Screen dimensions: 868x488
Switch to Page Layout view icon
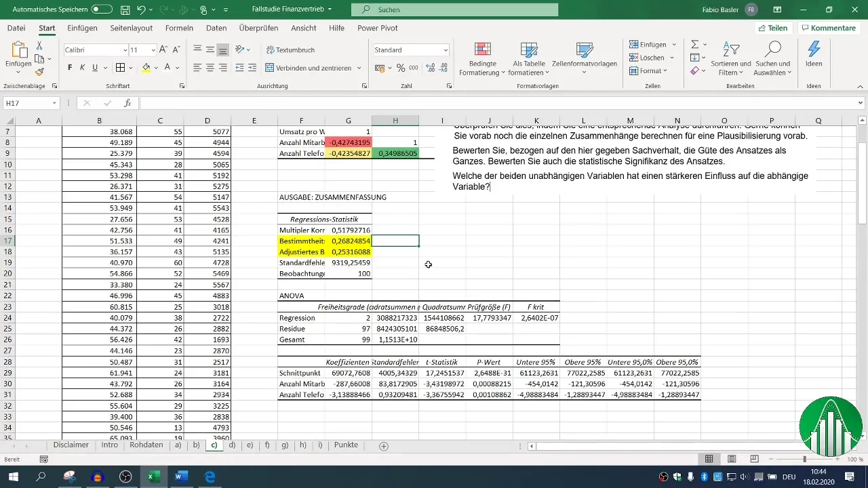point(732,459)
